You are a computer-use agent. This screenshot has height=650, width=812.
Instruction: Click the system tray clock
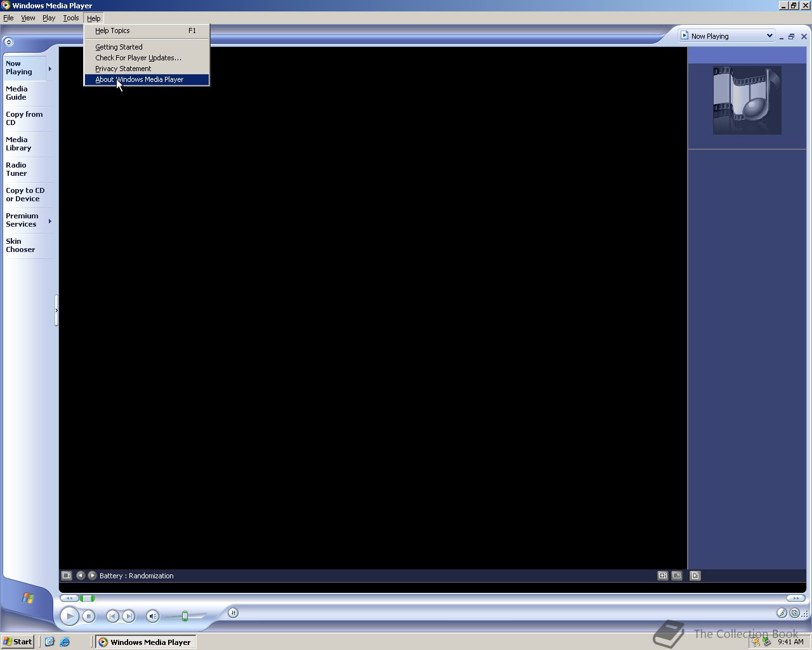(790, 642)
